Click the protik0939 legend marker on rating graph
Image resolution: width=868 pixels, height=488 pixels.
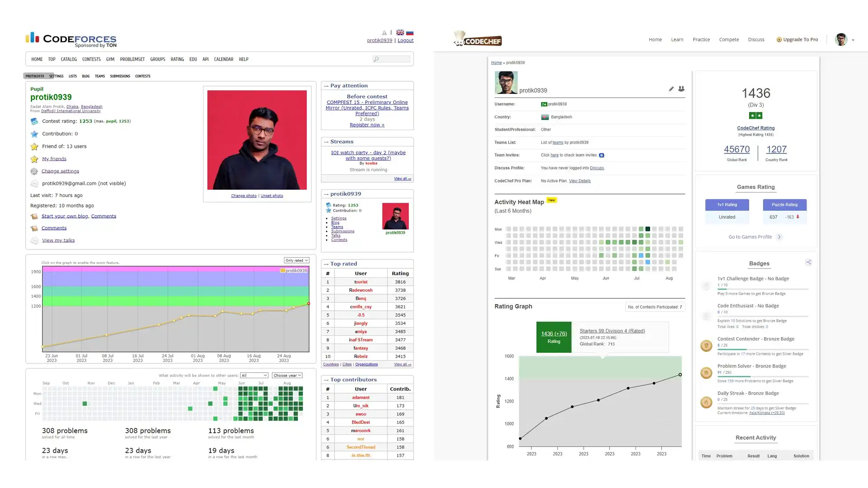click(x=283, y=271)
